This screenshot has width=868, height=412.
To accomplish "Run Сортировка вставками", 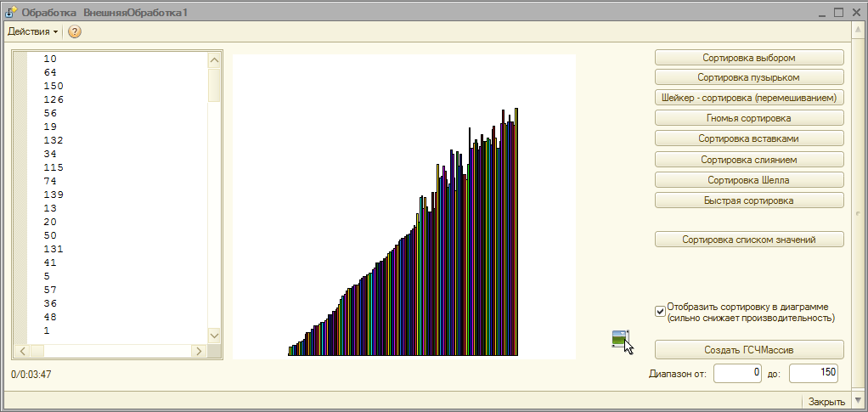I will tap(749, 138).
